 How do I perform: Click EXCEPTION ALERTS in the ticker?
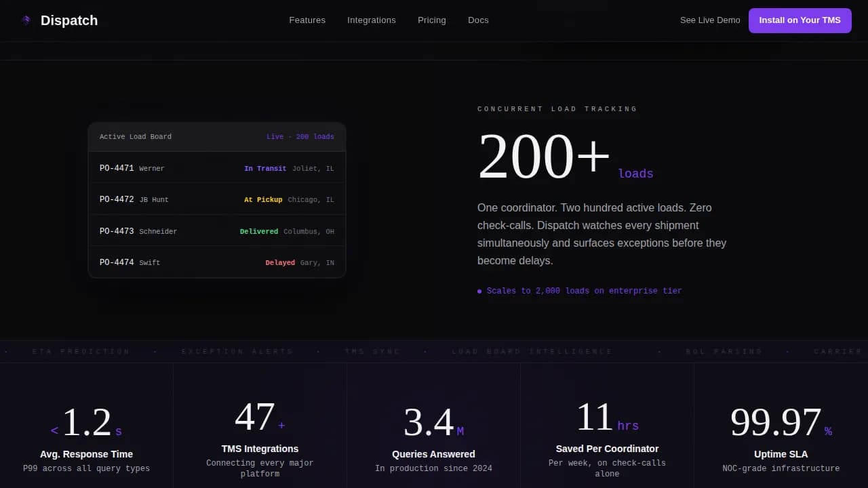237,352
